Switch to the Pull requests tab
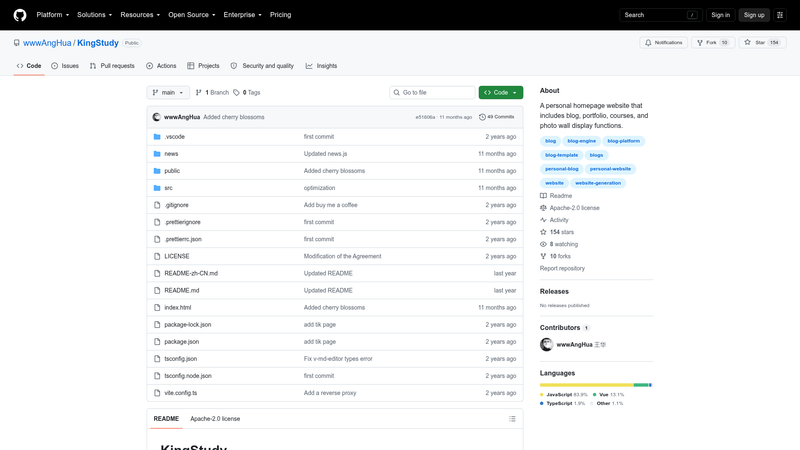 (112, 66)
